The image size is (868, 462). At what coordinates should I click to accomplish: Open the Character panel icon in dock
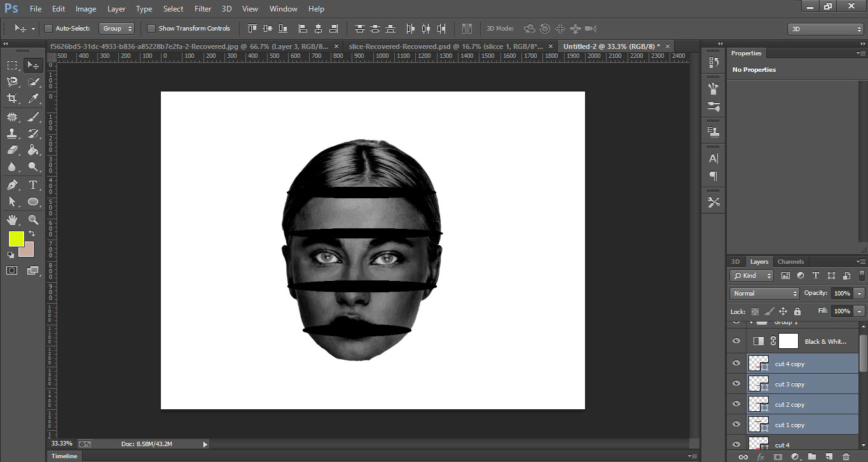click(713, 158)
